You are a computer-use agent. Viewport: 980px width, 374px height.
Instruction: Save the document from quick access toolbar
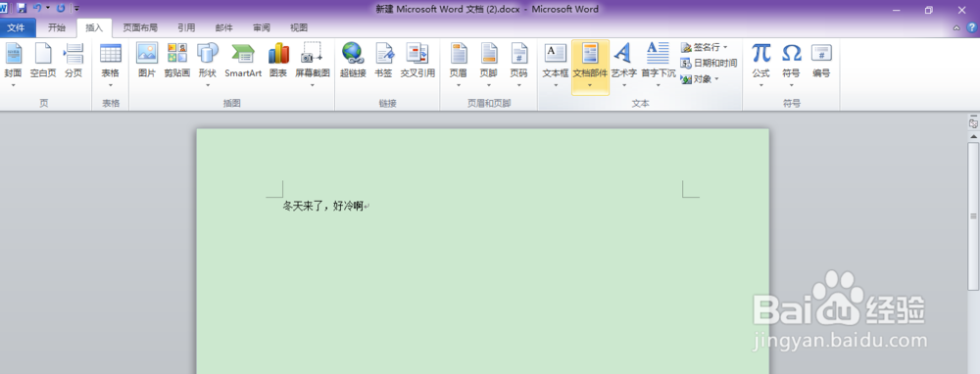(22, 8)
